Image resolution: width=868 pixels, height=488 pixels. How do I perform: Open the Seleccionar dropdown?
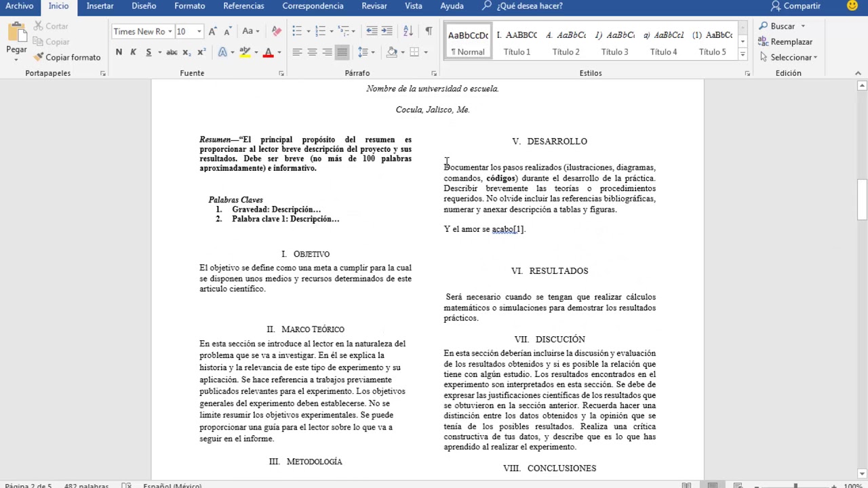point(787,58)
